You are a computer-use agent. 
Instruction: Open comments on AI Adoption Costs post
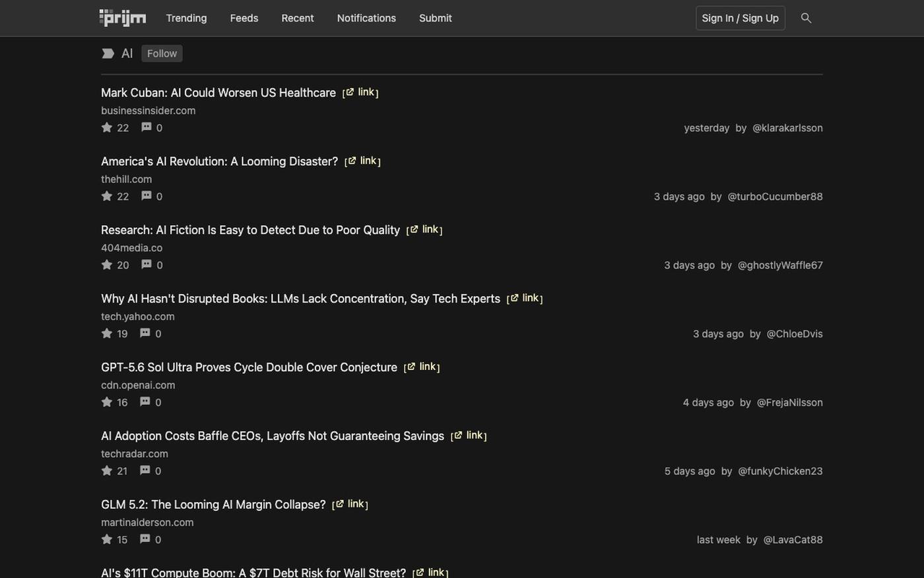click(x=145, y=471)
